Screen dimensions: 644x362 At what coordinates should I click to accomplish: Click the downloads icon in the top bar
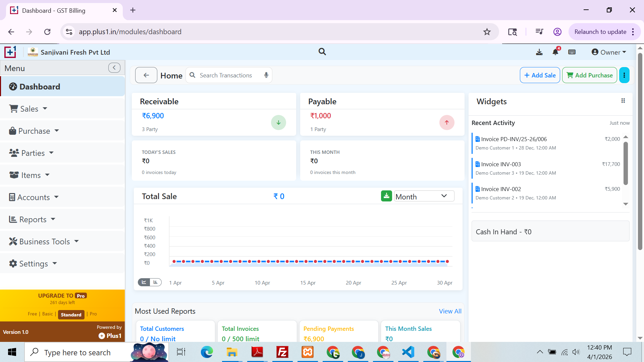(539, 52)
